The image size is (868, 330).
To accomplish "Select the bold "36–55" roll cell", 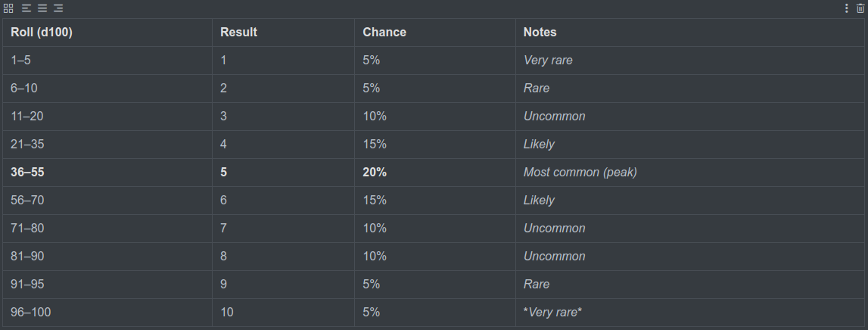I will (x=28, y=173).
